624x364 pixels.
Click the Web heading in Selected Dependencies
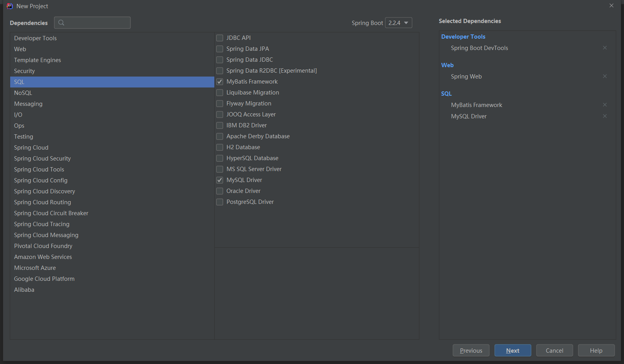pos(447,65)
